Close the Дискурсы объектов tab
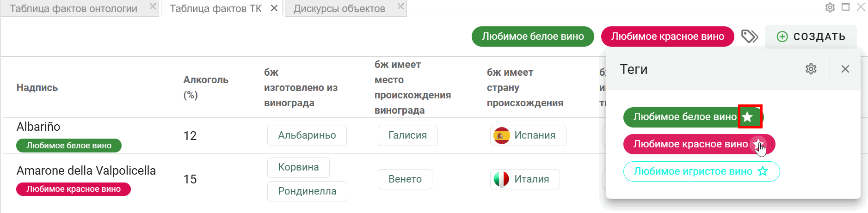Viewport: 868px width, 213px height. (x=400, y=6)
